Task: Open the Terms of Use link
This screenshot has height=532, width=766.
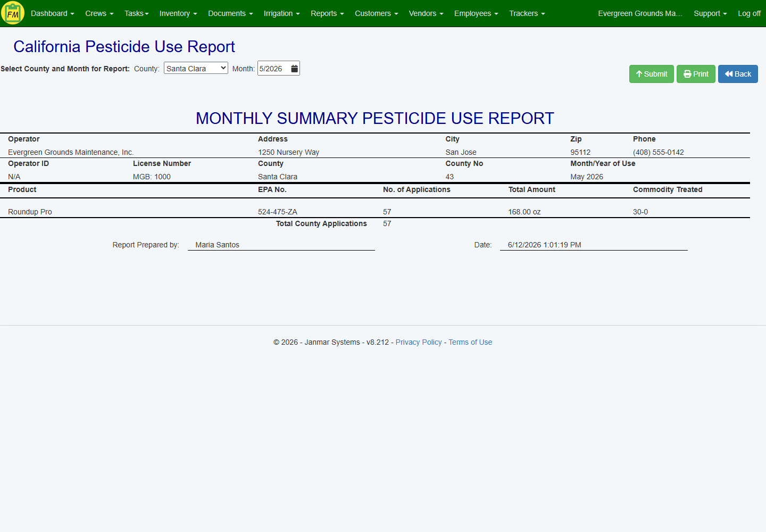Action: [x=470, y=342]
